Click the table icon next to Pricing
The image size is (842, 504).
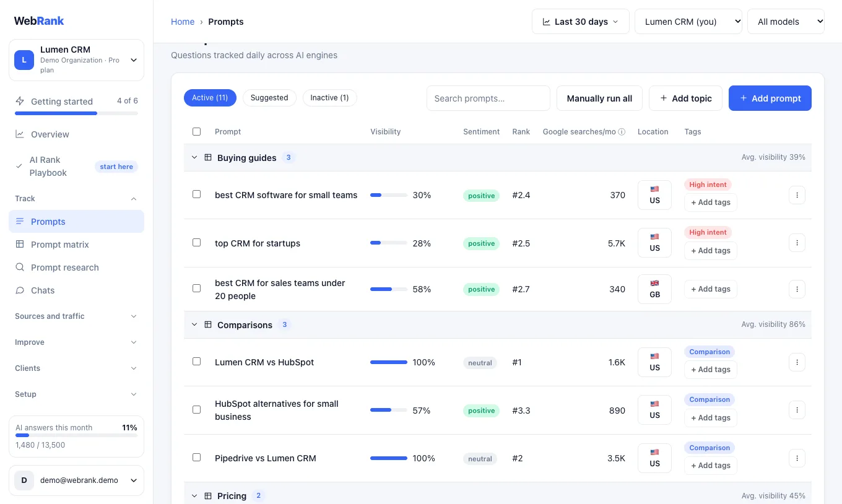[x=208, y=496]
